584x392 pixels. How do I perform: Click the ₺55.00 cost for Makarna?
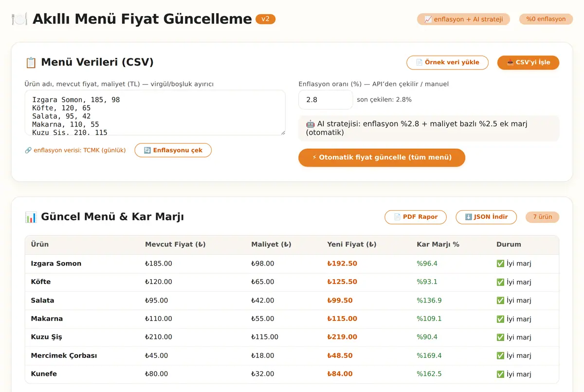click(x=263, y=319)
